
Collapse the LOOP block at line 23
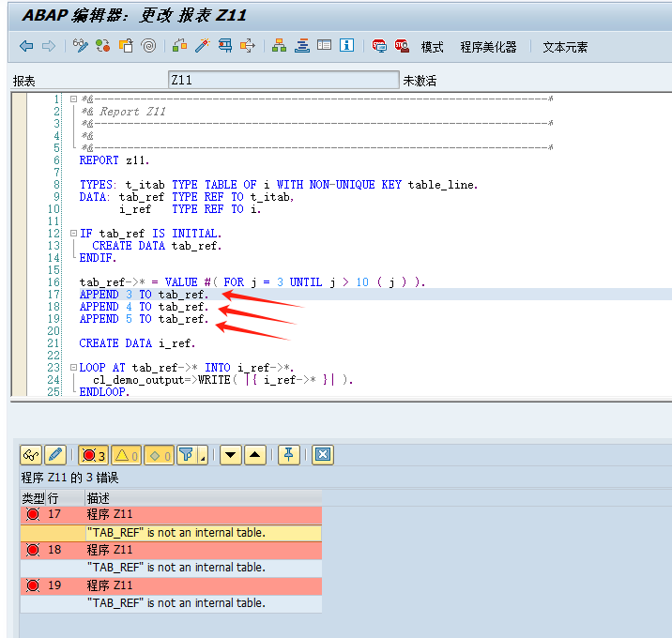73,367
